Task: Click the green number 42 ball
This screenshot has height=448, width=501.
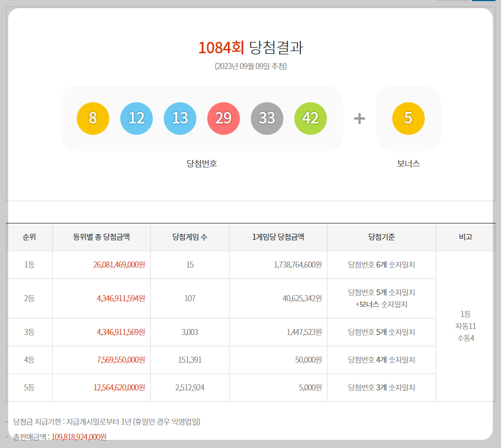Action: pos(310,119)
